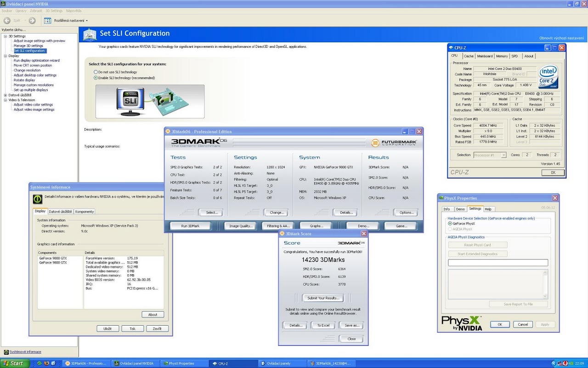
Task: Click the '14230 3DMarks' score text
Action: pyautogui.click(x=323, y=260)
